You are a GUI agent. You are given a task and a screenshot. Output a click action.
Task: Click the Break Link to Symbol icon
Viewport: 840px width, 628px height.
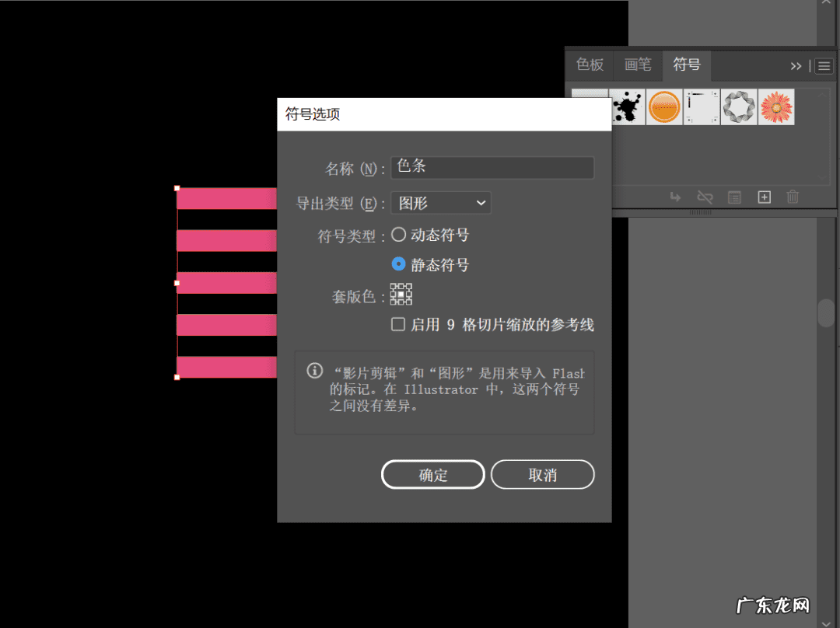[x=705, y=197]
